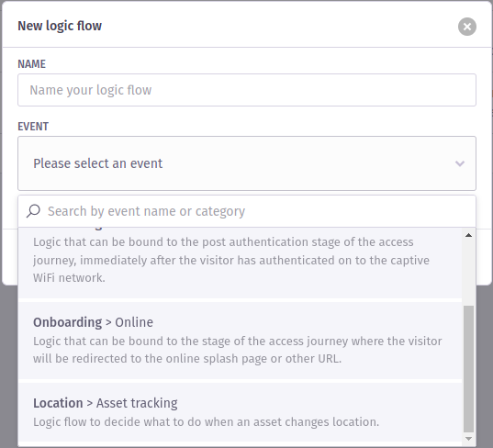The width and height of the screenshot is (493, 448).
Task: Click the NAME field label
Action: pos(31,64)
